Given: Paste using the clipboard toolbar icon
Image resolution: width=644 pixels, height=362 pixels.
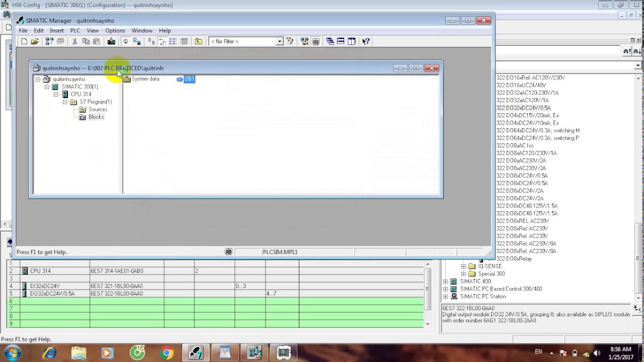Looking at the screenshot, I should pyautogui.click(x=97, y=41).
